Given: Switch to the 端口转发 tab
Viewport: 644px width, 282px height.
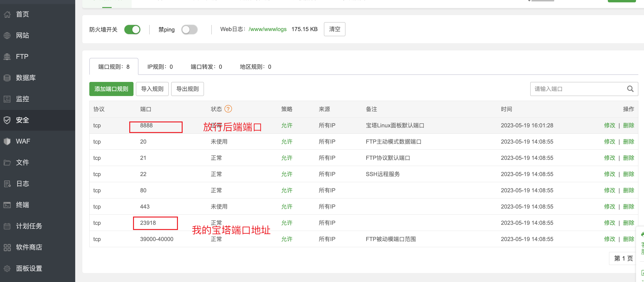Looking at the screenshot, I should [206, 67].
